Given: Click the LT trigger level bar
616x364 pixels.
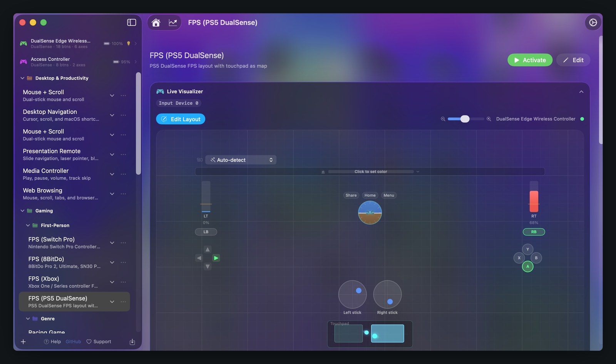Looking at the screenshot, I should pos(206,197).
